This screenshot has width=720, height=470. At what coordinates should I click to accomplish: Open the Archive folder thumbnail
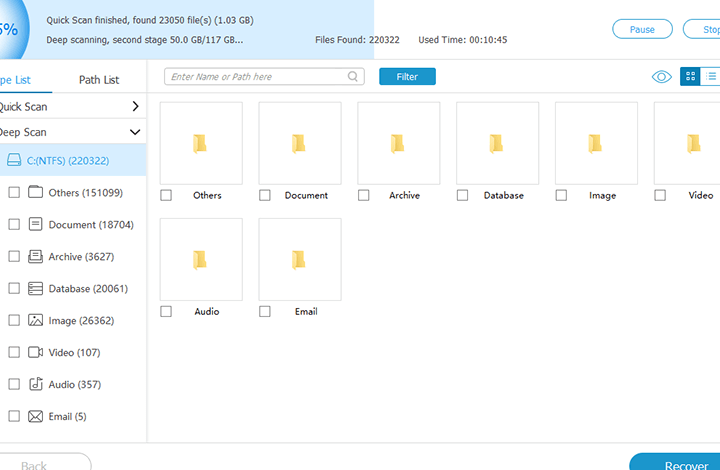(399, 143)
